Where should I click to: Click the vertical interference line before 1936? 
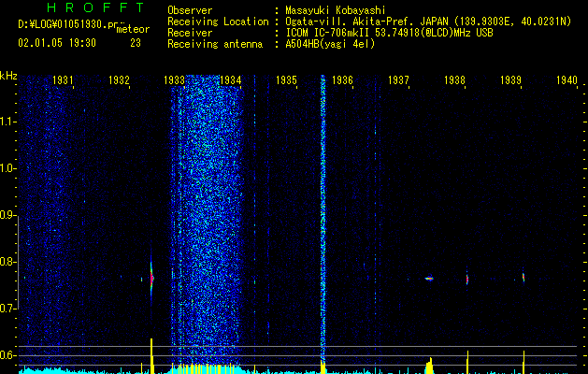point(323,218)
